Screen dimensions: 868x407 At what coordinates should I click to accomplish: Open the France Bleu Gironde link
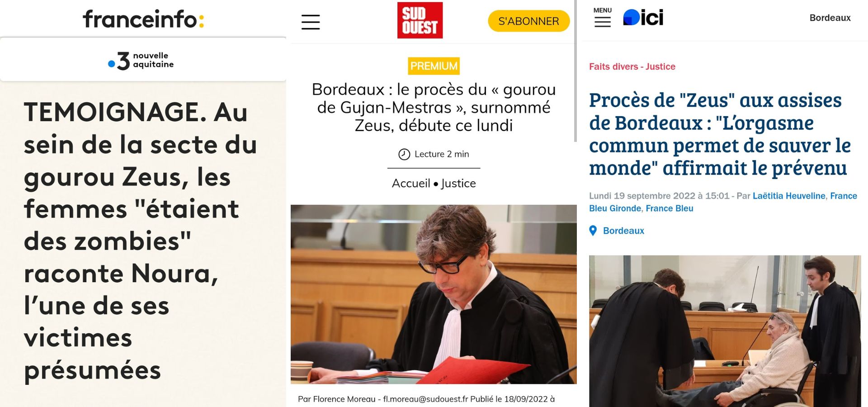coord(615,208)
